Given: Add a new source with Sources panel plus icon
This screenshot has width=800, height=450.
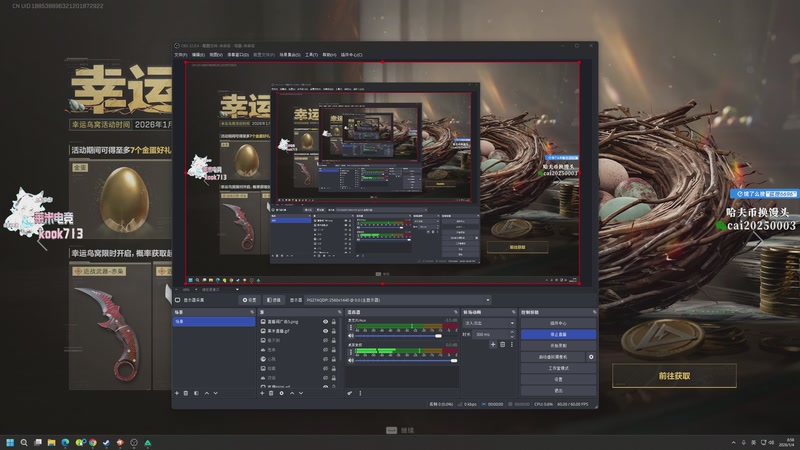Looking at the screenshot, I should (262, 393).
